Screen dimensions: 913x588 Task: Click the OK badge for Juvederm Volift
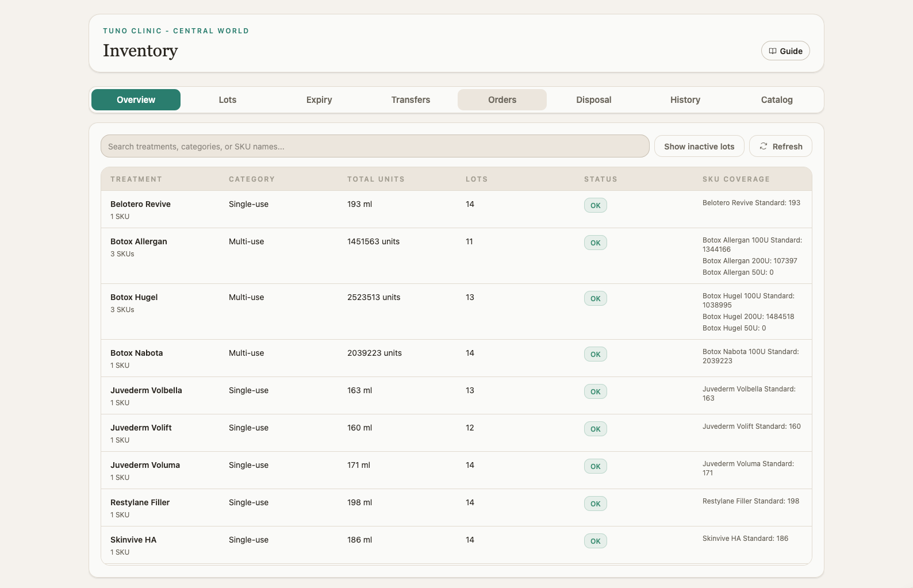click(x=596, y=429)
